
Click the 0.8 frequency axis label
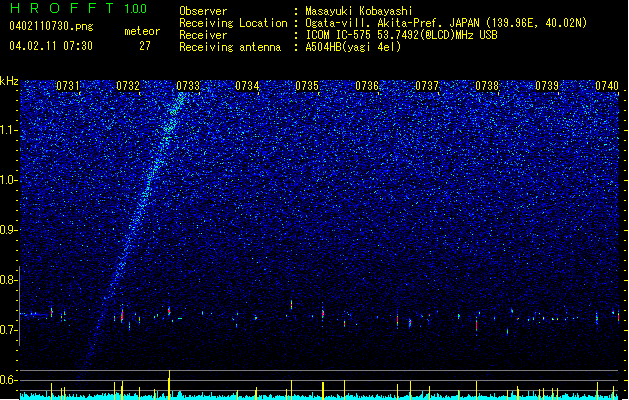pyautogui.click(x=9, y=280)
